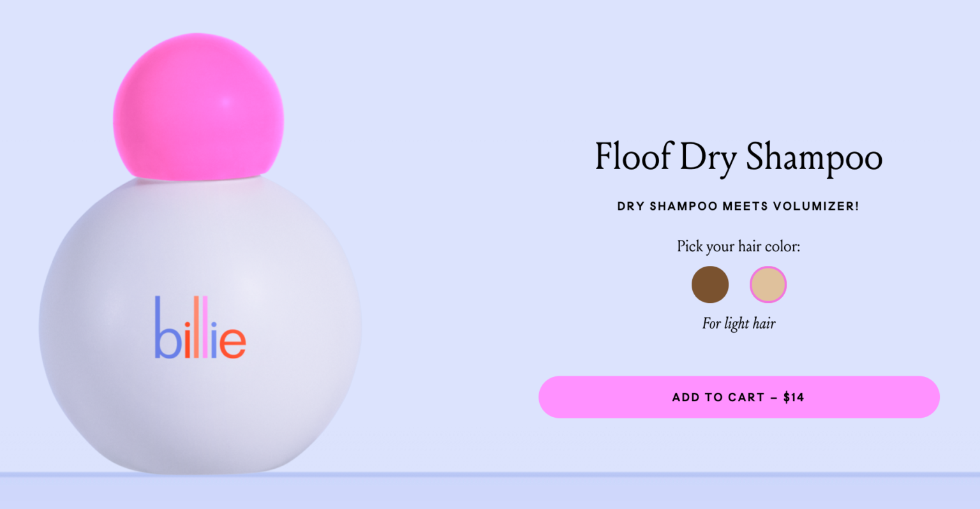
Task: Click the Floof Dry Shampoo heading
Action: [739, 158]
